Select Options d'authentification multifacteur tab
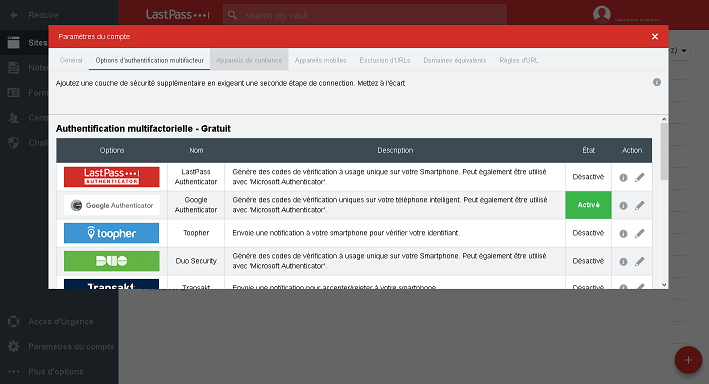709x384 pixels. coord(150,60)
